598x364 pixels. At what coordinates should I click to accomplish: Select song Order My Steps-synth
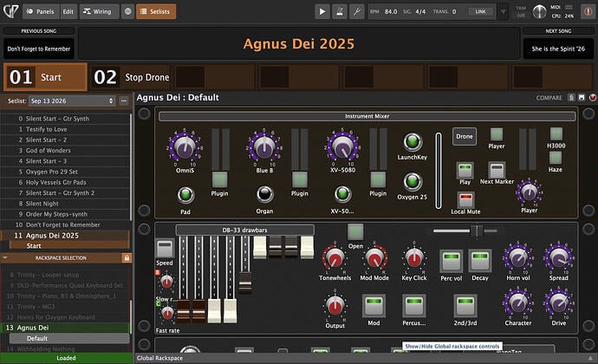click(x=65, y=214)
